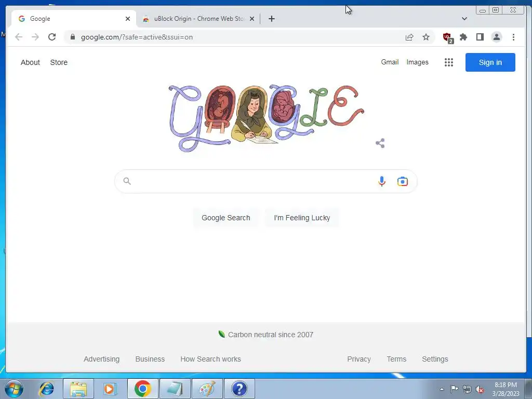Open Windows Media Player from taskbar
Image resolution: width=532 pixels, height=399 pixels.
click(110, 389)
